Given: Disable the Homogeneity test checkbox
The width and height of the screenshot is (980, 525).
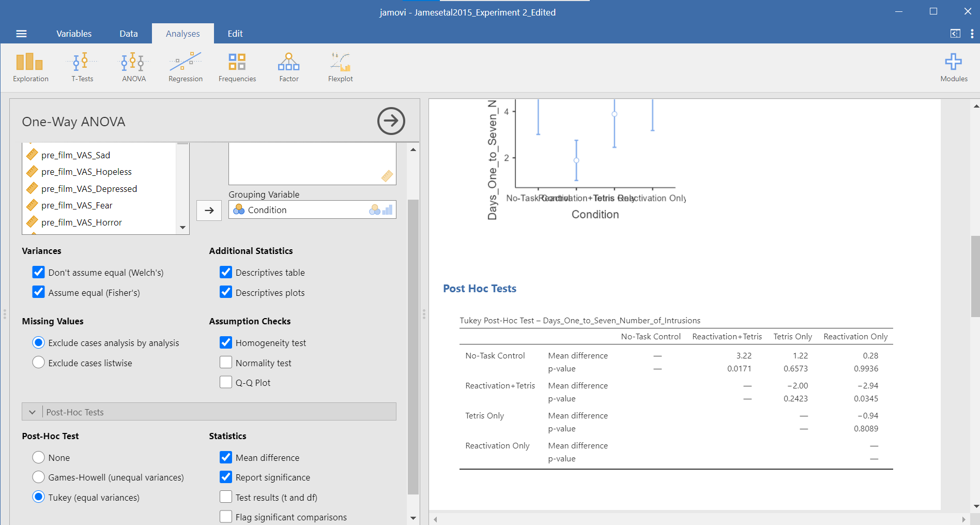Looking at the screenshot, I should [226, 342].
